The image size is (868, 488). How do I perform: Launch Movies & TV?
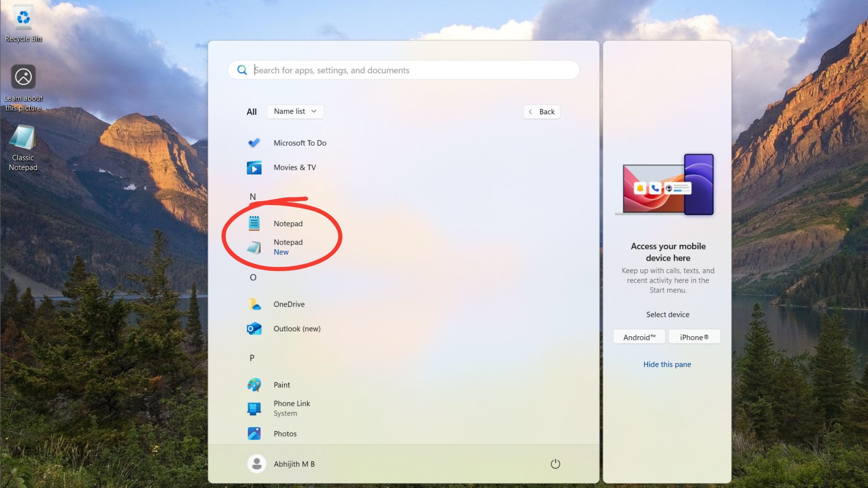295,167
